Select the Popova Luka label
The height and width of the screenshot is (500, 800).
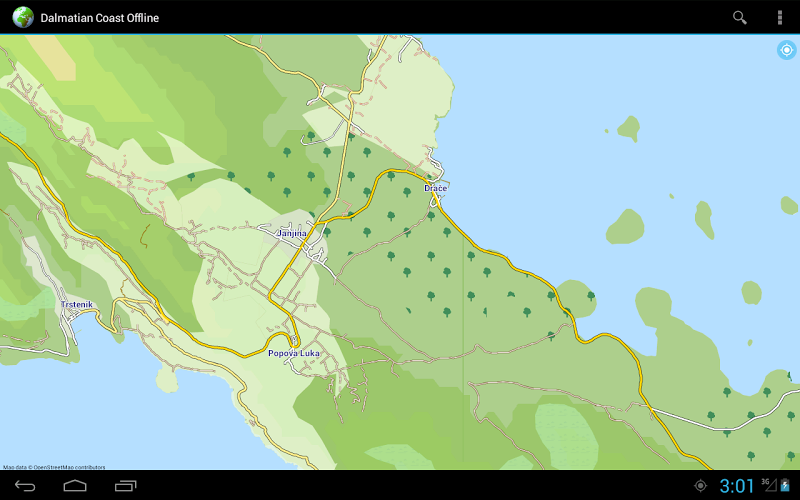[x=294, y=353]
